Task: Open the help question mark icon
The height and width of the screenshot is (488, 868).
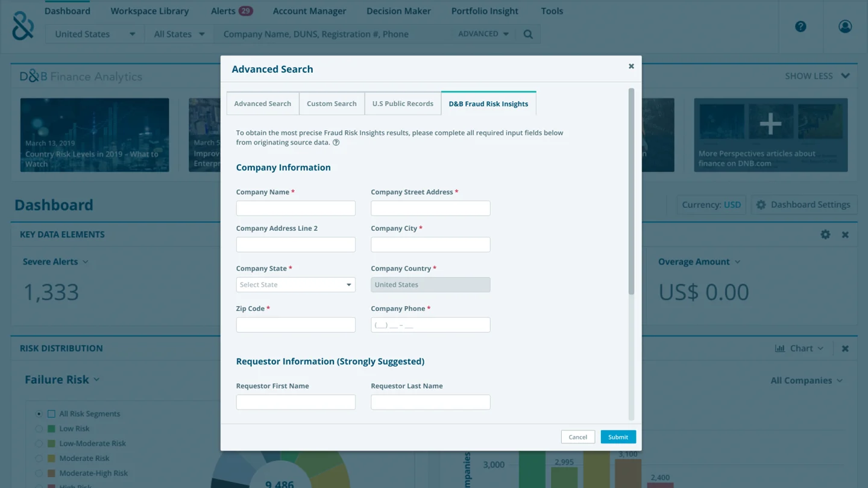Action: click(x=800, y=27)
